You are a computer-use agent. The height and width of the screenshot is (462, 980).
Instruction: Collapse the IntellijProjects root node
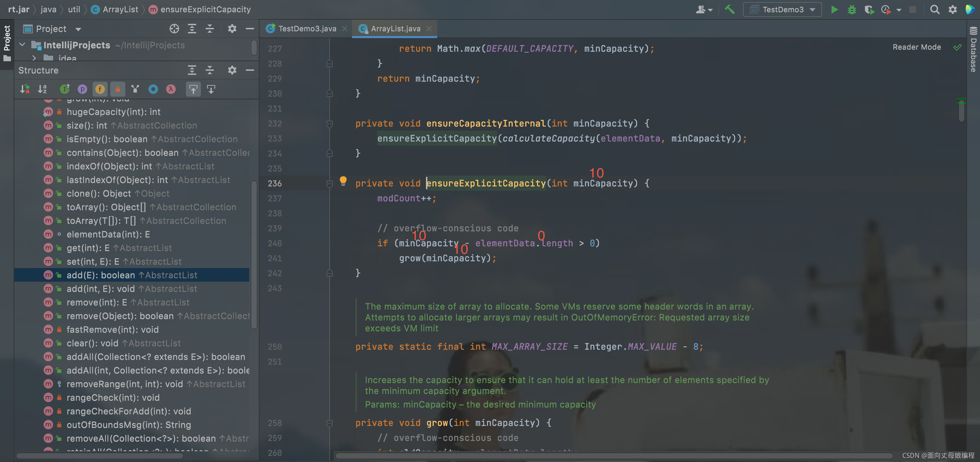click(x=22, y=45)
